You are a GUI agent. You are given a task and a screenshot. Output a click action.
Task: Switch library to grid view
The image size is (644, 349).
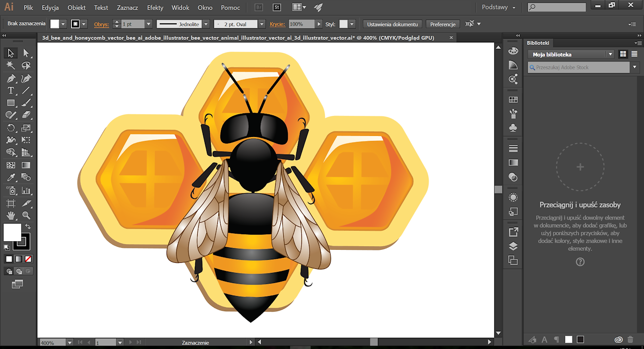(623, 54)
